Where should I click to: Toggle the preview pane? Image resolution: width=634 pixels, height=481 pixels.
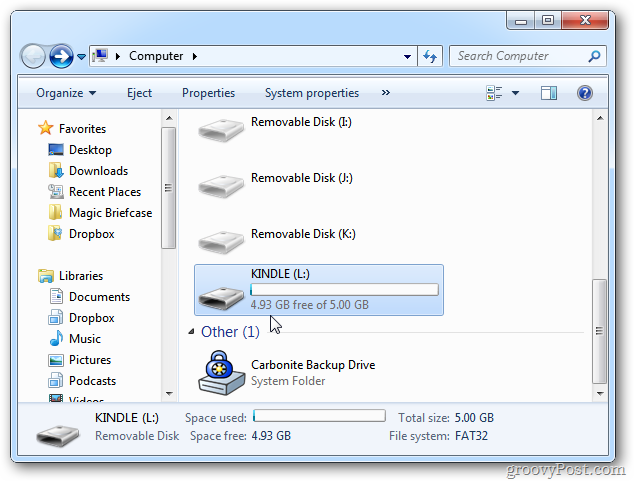[549, 93]
